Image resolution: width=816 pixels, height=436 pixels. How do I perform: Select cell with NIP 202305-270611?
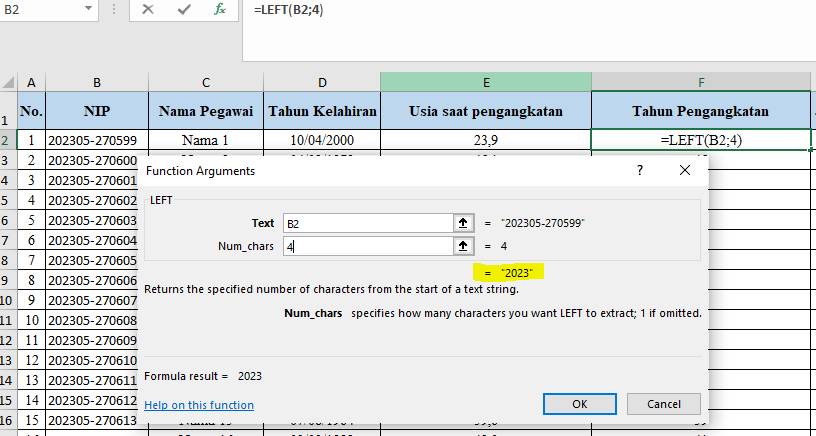tap(93, 380)
